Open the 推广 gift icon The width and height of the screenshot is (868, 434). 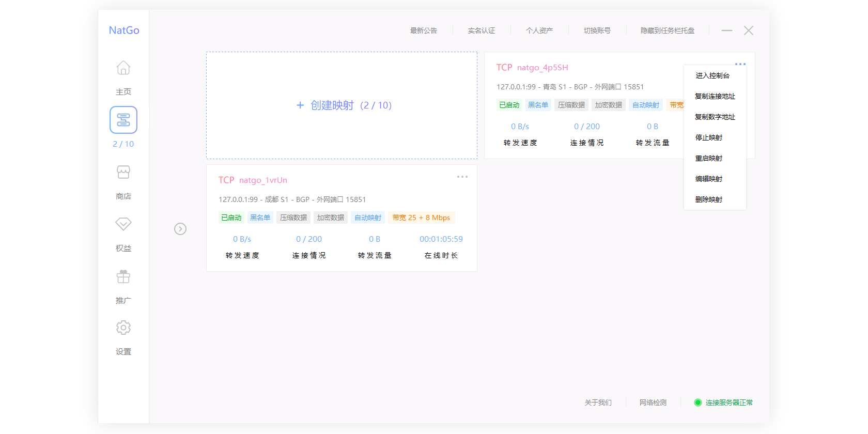[123, 277]
